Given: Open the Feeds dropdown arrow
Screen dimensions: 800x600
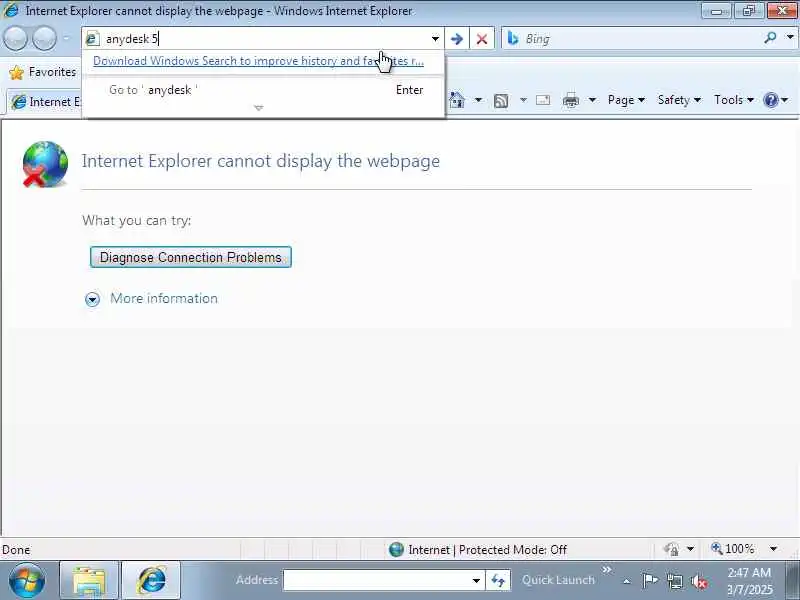Looking at the screenshot, I should (x=523, y=100).
